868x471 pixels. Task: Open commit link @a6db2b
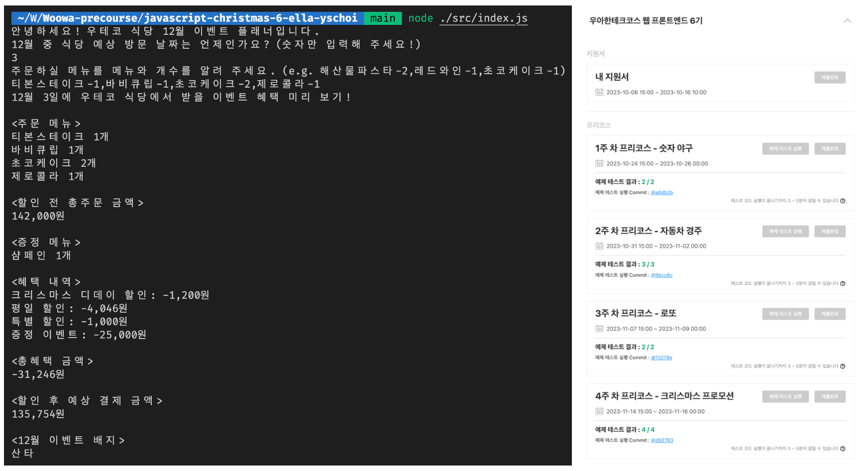(x=662, y=193)
